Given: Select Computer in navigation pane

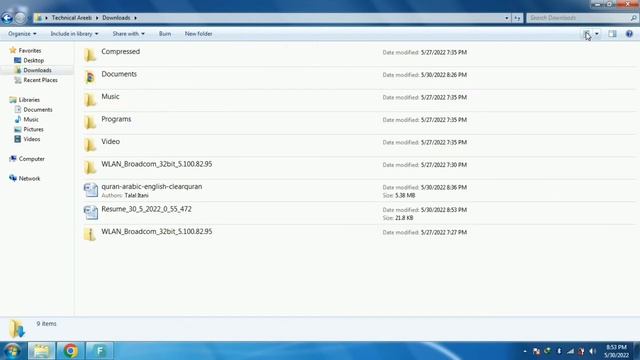Looking at the screenshot, I should pos(31,159).
